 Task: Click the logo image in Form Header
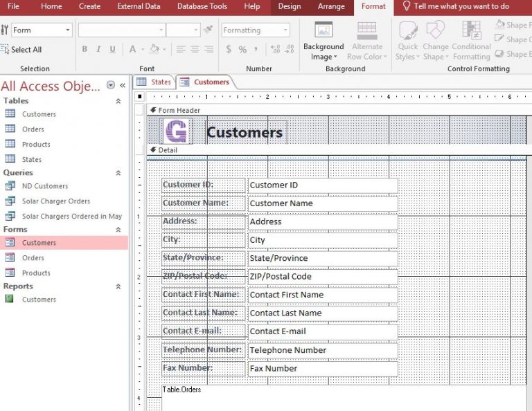click(177, 131)
